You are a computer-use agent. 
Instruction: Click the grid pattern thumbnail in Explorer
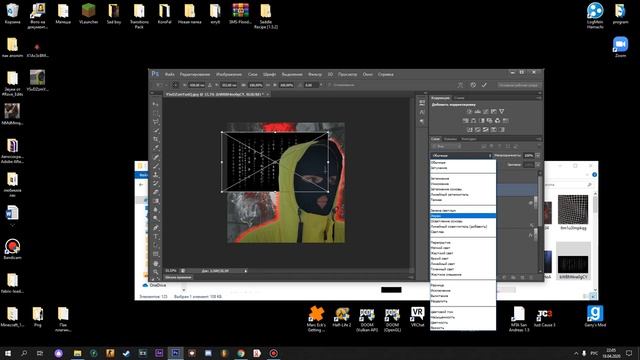pyautogui.click(x=573, y=209)
